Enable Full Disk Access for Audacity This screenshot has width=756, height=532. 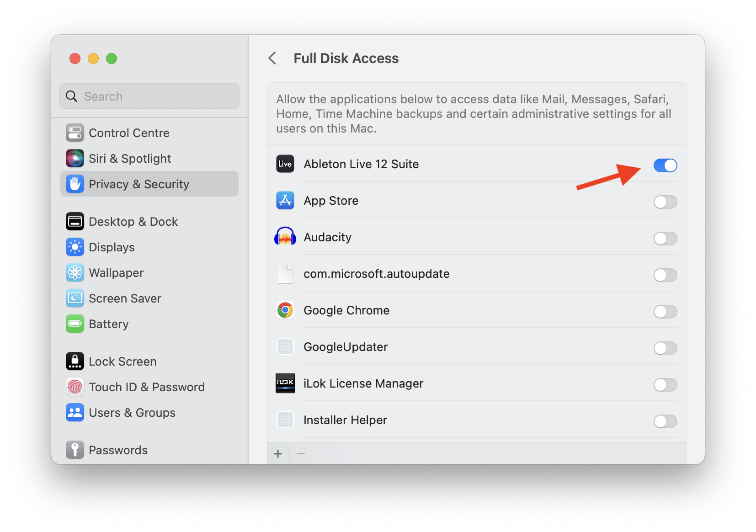click(x=665, y=239)
